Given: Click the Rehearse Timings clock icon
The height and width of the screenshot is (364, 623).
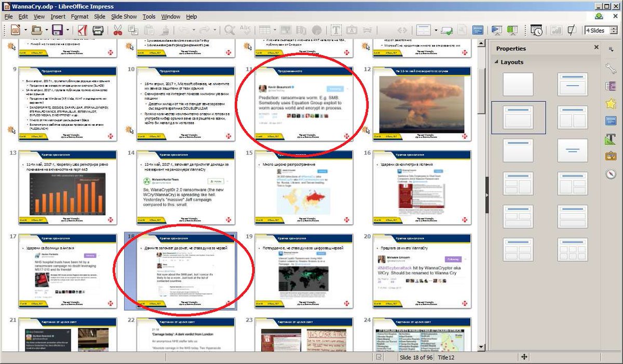Looking at the screenshot, I should point(537,30).
